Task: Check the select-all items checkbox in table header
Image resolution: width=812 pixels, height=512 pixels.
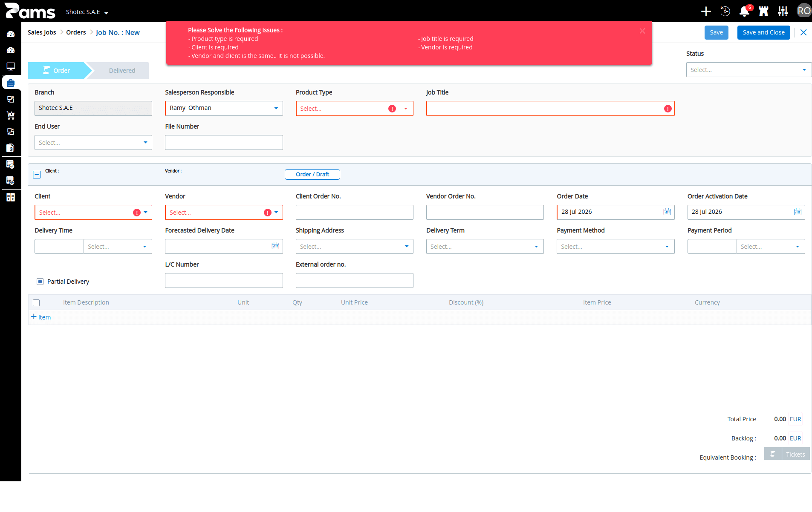Action: pyautogui.click(x=36, y=303)
